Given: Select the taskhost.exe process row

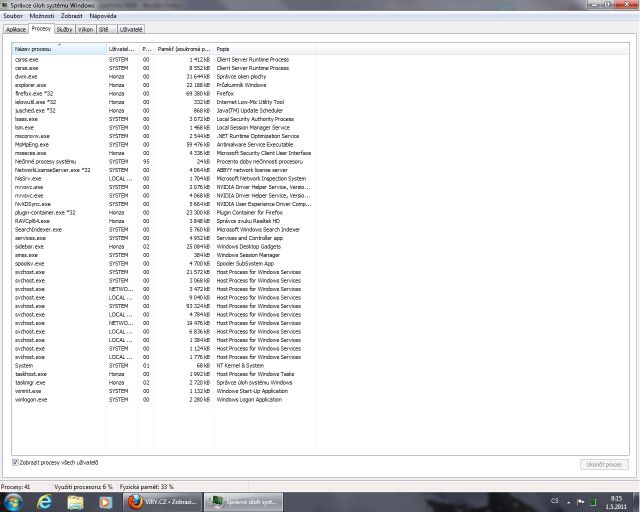Looking at the screenshot, I should [163, 374].
